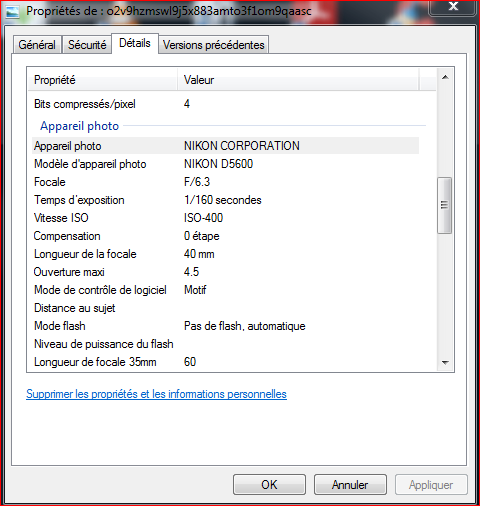480x506 pixels.
Task: Click the F/6.3 value
Action: (197, 182)
